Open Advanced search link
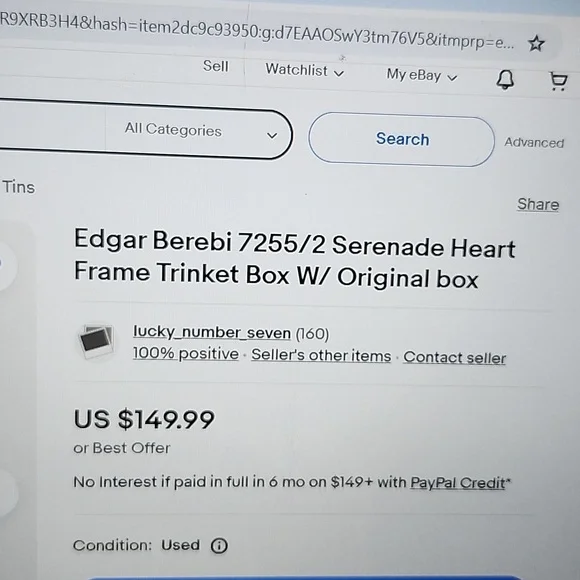 (534, 142)
